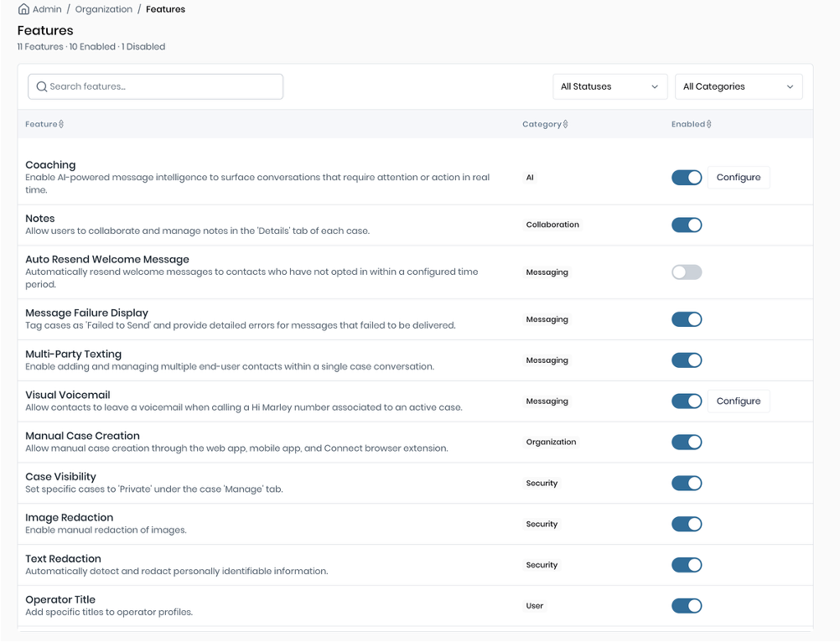Viewport: 840px width, 642px height.
Task: Toggle off Operator Title feature
Action: pyautogui.click(x=687, y=606)
